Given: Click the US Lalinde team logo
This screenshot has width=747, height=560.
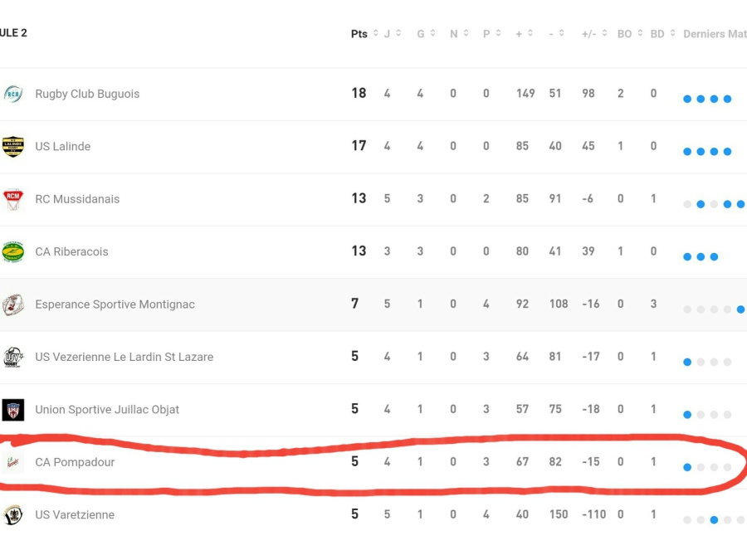Looking at the screenshot, I should (13, 146).
